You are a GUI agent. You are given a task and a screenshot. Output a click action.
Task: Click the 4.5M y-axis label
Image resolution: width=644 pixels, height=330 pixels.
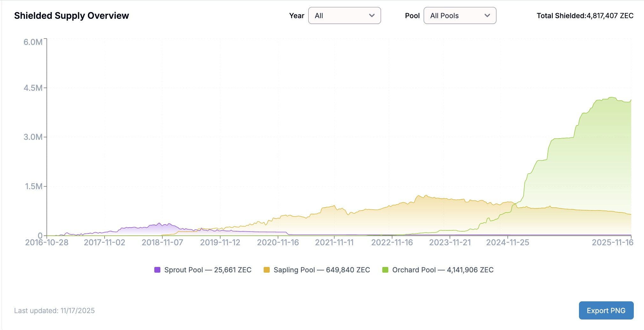[33, 88]
